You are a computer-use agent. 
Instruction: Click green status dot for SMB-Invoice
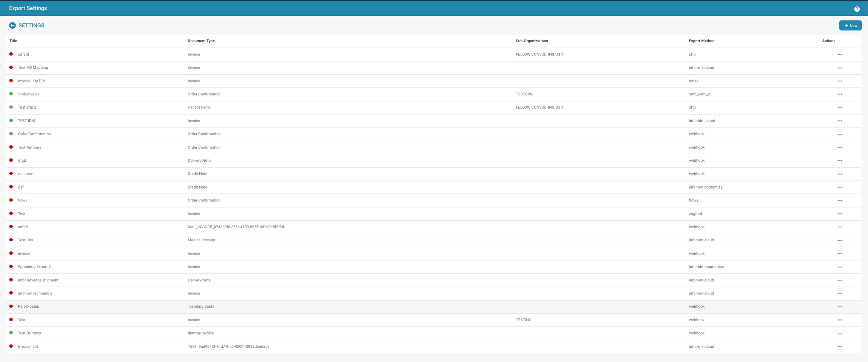pyautogui.click(x=11, y=94)
